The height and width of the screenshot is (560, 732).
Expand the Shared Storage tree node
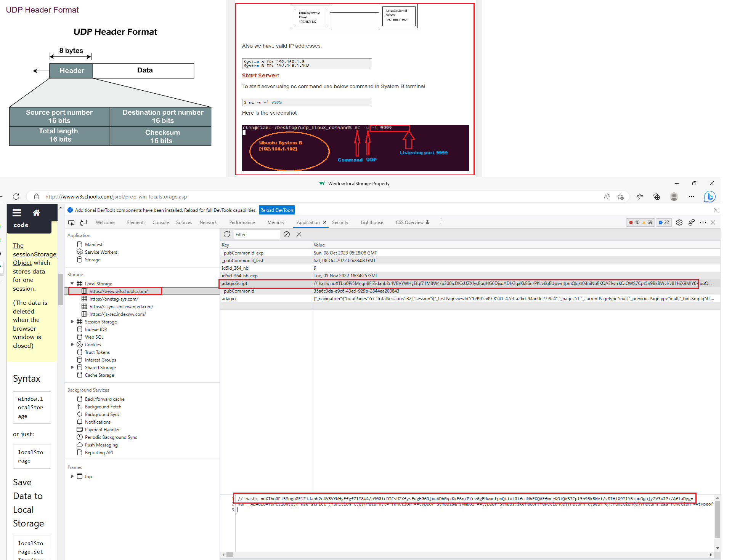click(72, 367)
